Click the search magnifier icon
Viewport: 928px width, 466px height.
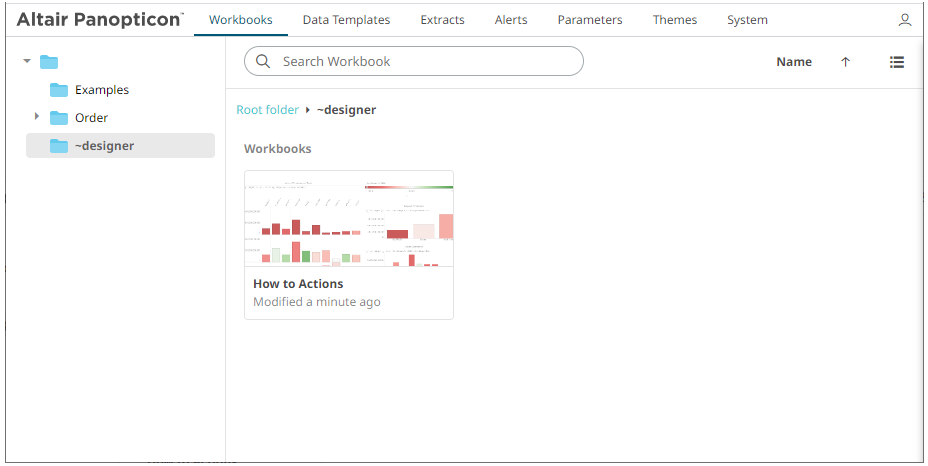pos(264,62)
